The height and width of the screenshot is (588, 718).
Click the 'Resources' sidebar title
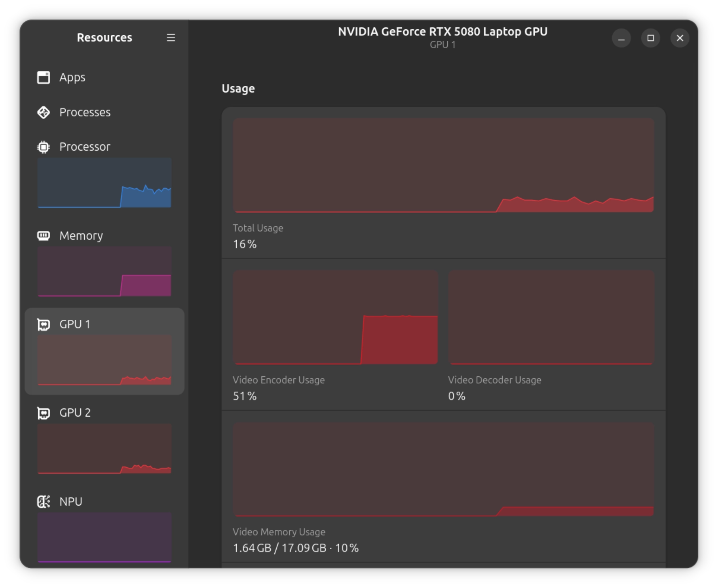[x=104, y=38]
